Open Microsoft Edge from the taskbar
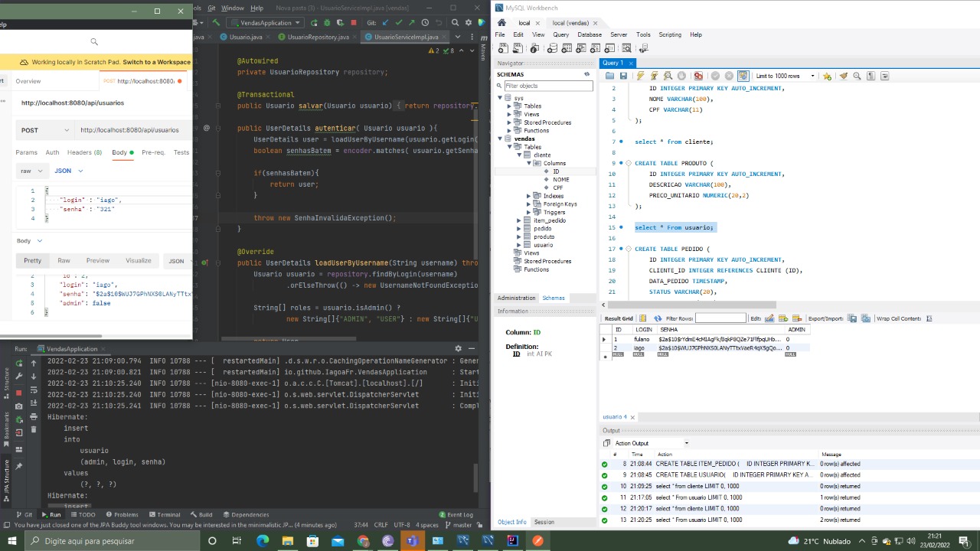Viewport: 980px width, 551px height. coord(263,541)
